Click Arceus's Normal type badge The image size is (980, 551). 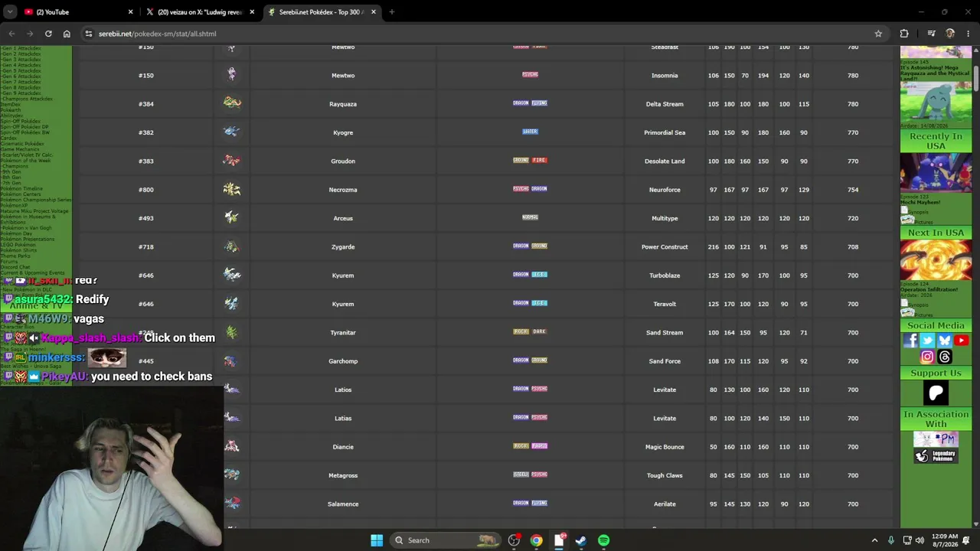530,217
